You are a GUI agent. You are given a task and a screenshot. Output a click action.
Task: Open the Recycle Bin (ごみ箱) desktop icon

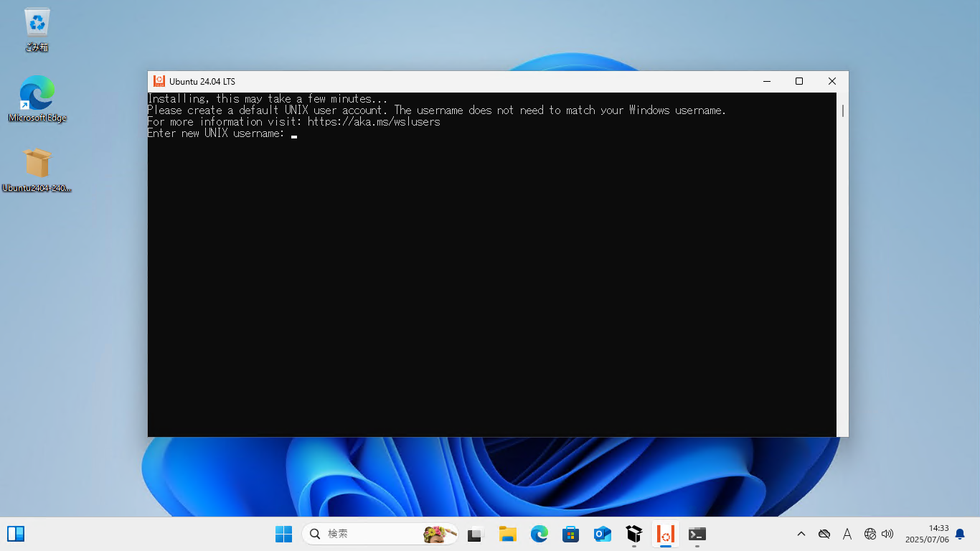[37, 29]
